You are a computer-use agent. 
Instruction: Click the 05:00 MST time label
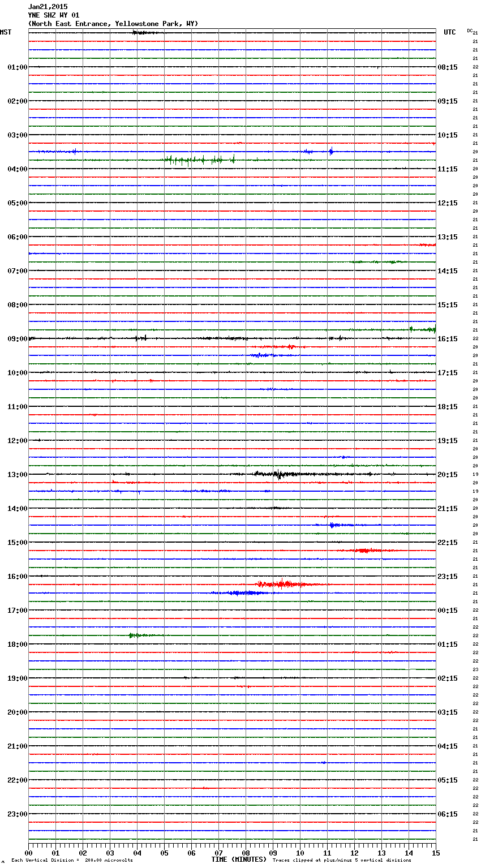point(18,203)
